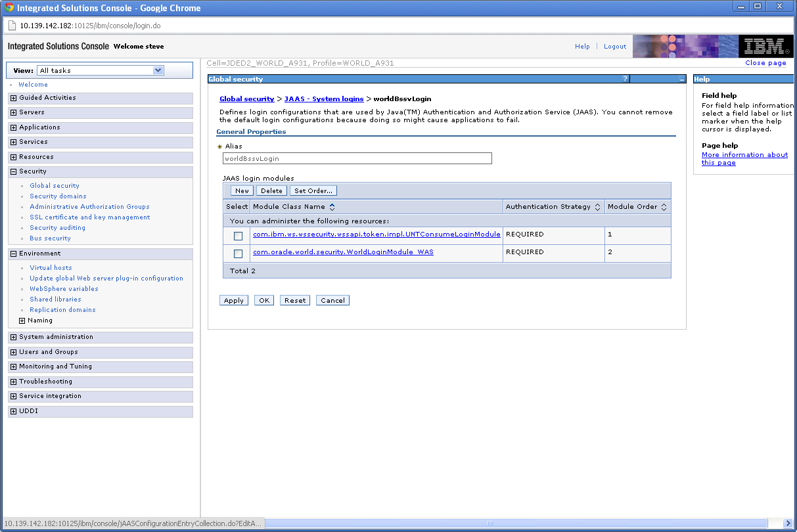The image size is (797, 532).
Task: Collapse Environment section
Action: coord(13,254)
